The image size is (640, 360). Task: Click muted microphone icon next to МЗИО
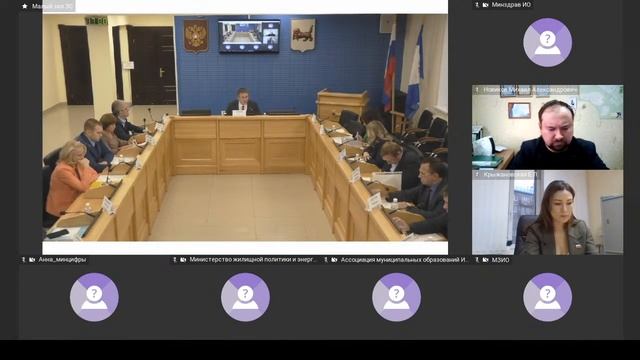coord(477,260)
